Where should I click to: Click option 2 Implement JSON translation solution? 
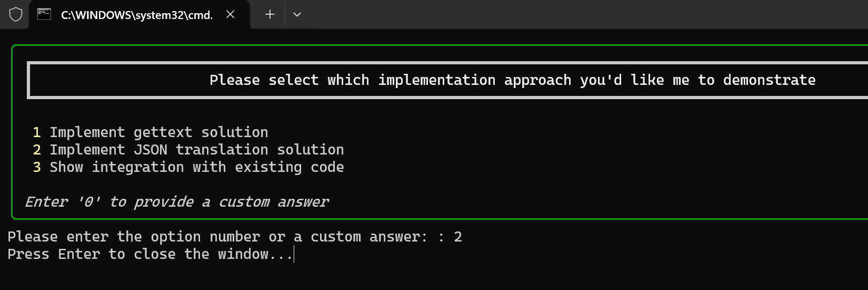[x=188, y=150]
